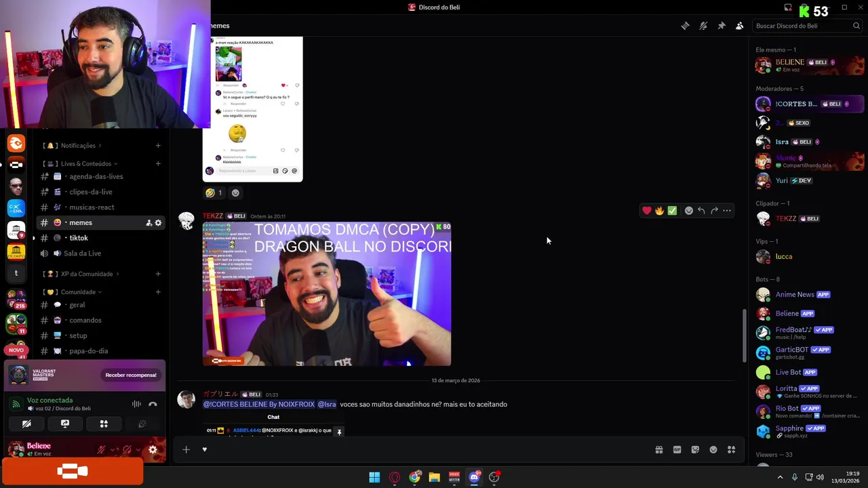868x488 pixels.
Task: Create channel plus in Comunidade category
Action: (158, 292)
